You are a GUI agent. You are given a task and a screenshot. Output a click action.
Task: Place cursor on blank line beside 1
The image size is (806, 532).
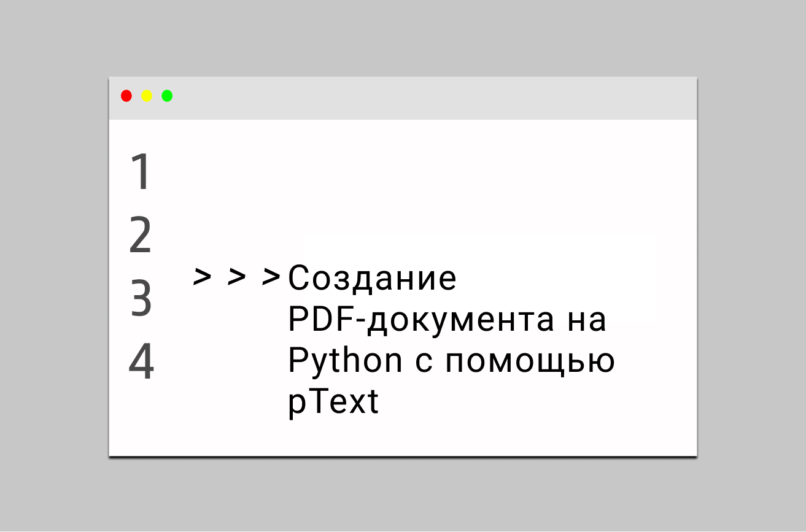(x=424, y=172)
